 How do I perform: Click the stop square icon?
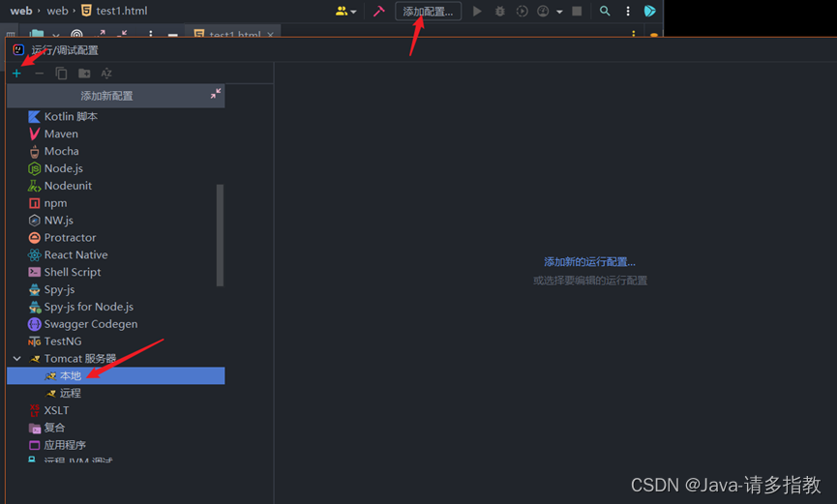point(577,11)
